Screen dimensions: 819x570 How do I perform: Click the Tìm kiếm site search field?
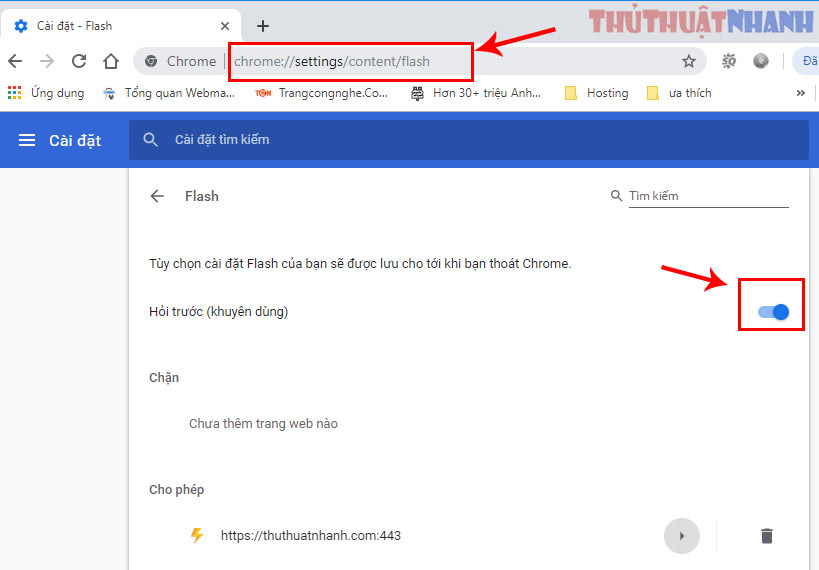click(708, 196)
